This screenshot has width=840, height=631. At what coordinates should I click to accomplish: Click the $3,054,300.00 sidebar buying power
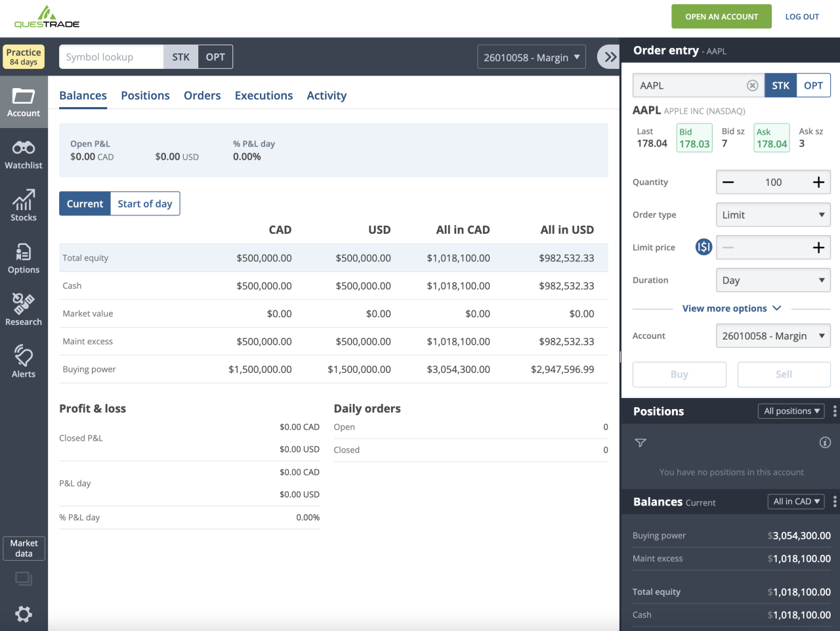pyautogui.click(x=799, y=536)
